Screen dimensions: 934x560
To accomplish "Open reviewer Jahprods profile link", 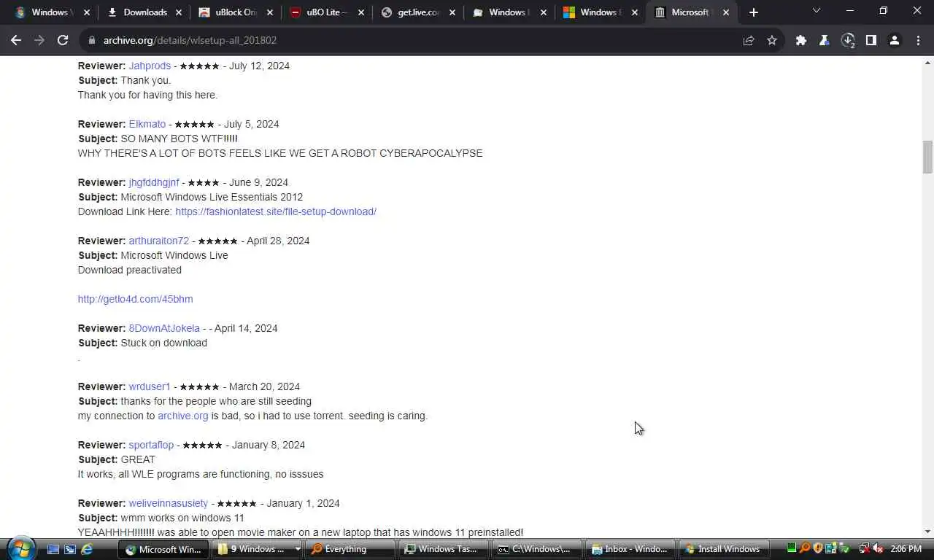I will point(150,66).
